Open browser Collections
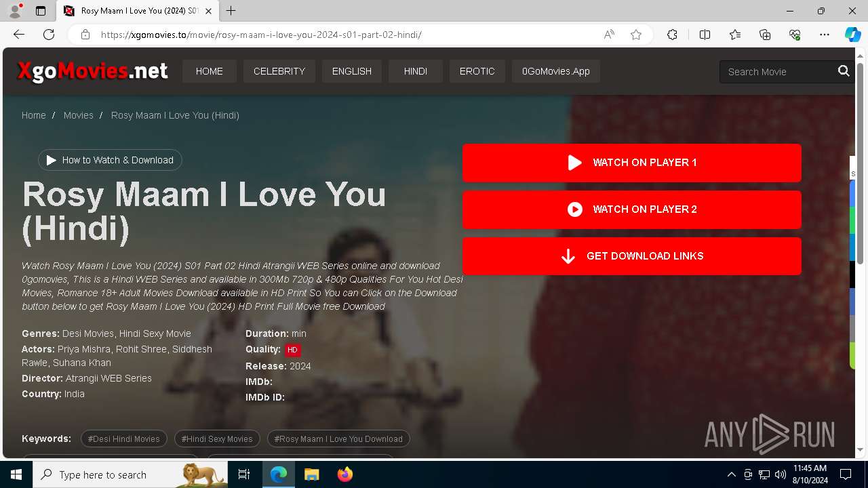 coord(765,35)
